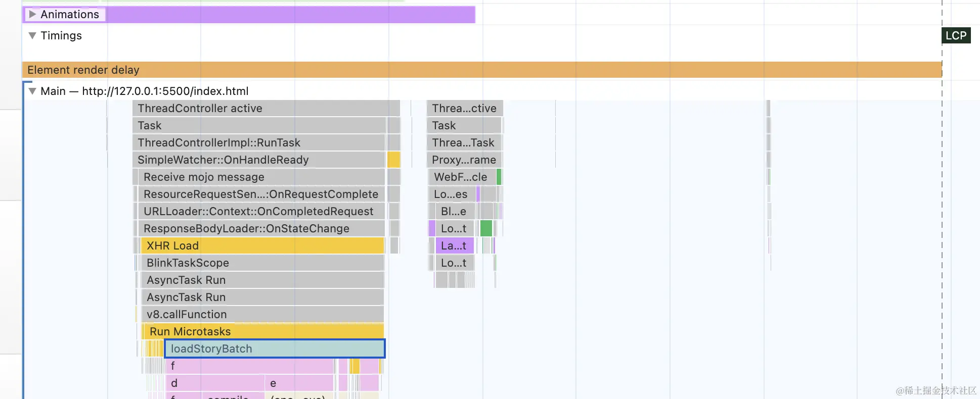980x399 pixels.
Task: Select the yellow XHR Load entry
Action: click(262, 245)
